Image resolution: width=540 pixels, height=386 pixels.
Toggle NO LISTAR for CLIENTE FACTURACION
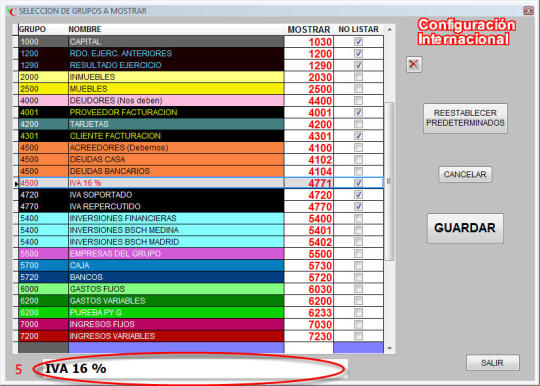click(358, 136)
